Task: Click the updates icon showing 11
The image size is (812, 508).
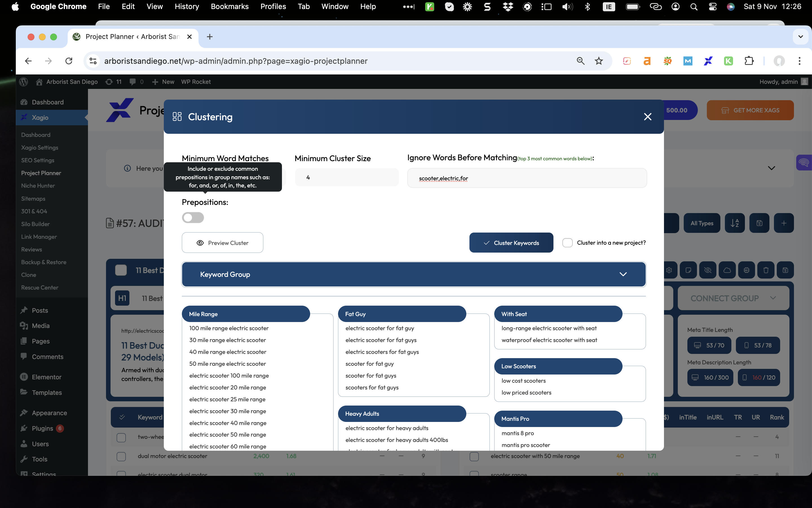Action: [113, 82]
